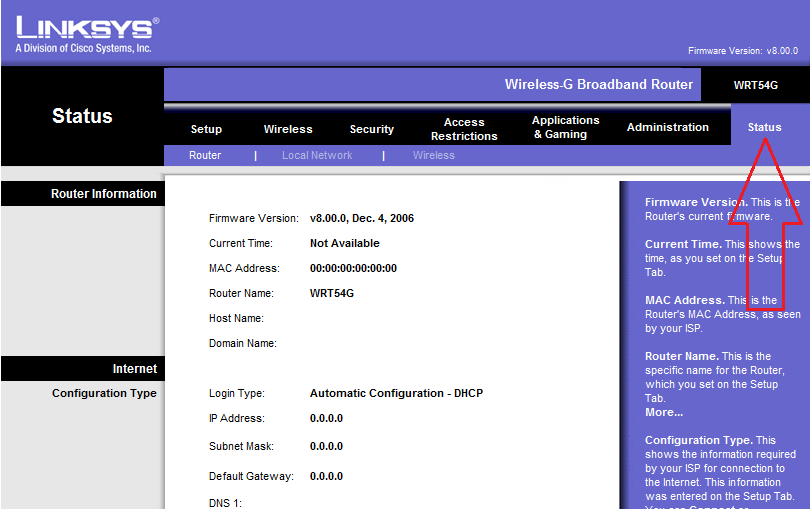The image size is (811, 509).
Task: Click the Default Gateway value 0.0.0.0
Action: pos(326,476)
